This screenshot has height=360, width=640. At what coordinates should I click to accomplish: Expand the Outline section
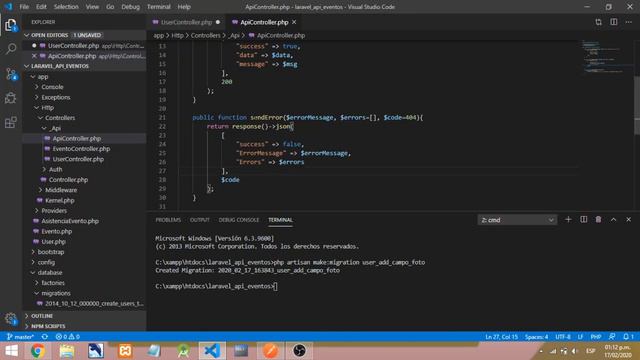(42, 316)
